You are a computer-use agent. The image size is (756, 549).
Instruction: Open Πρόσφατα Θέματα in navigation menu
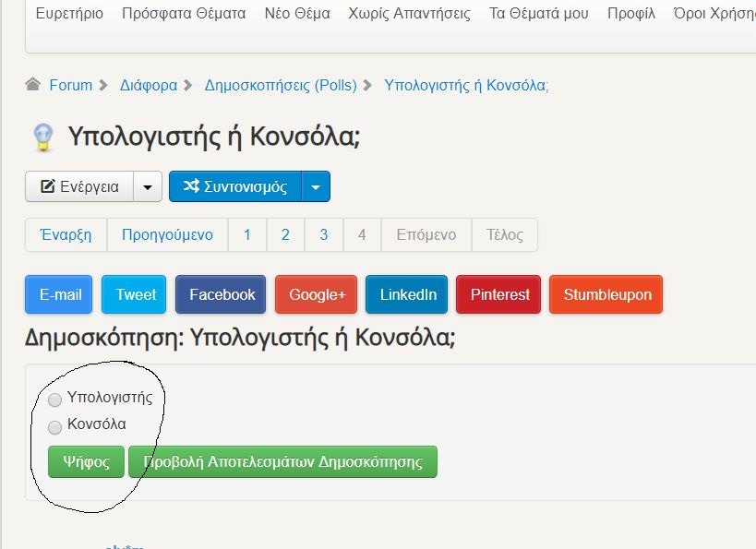184,14
